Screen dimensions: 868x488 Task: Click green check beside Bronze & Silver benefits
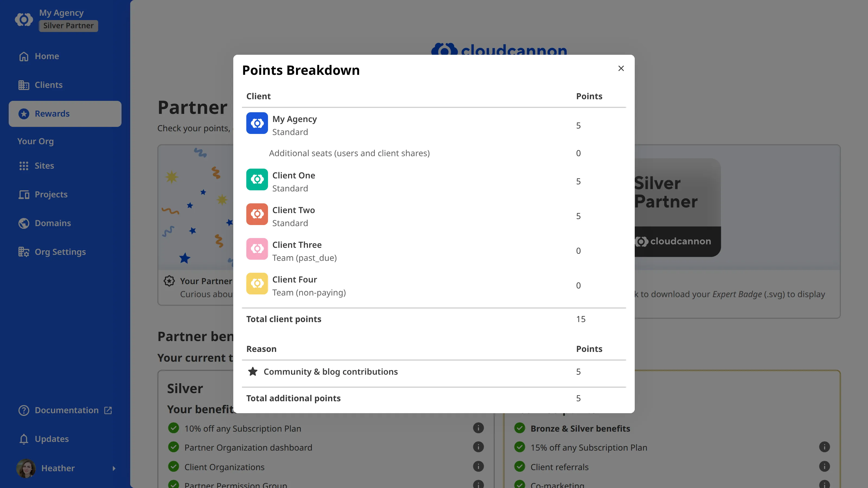tap(520, 428)
